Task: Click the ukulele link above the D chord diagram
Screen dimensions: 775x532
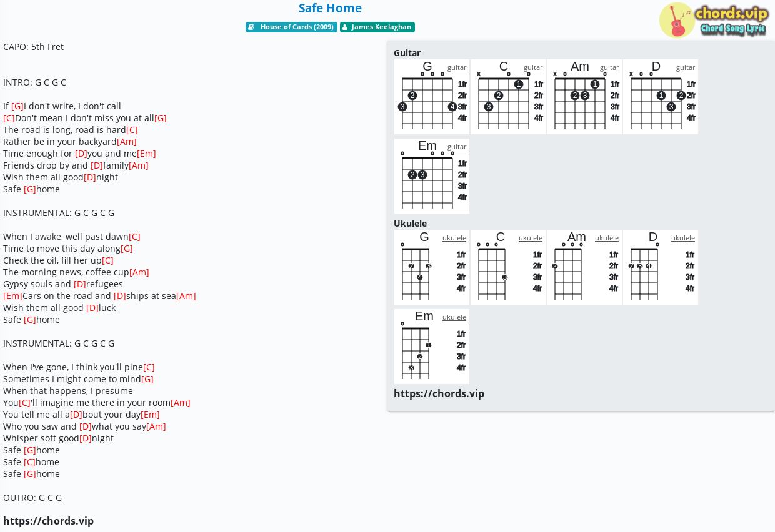Action: point(683,238)
